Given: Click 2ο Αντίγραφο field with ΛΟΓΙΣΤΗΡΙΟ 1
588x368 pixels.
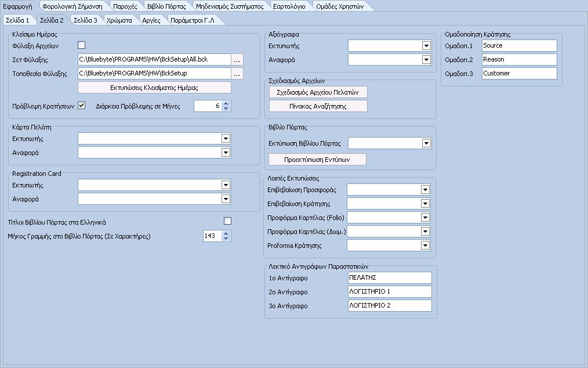Looking at the screenshot, I should (x=390, y=291).
